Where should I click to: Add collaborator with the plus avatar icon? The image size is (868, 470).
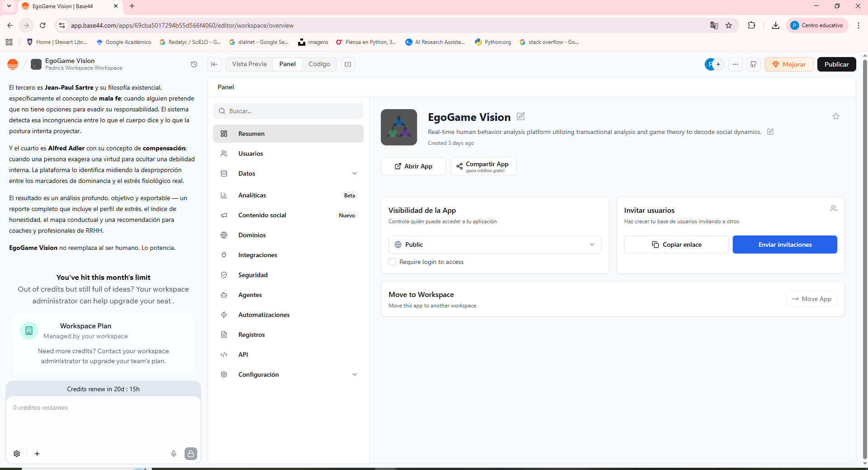[x=718, y=64]
